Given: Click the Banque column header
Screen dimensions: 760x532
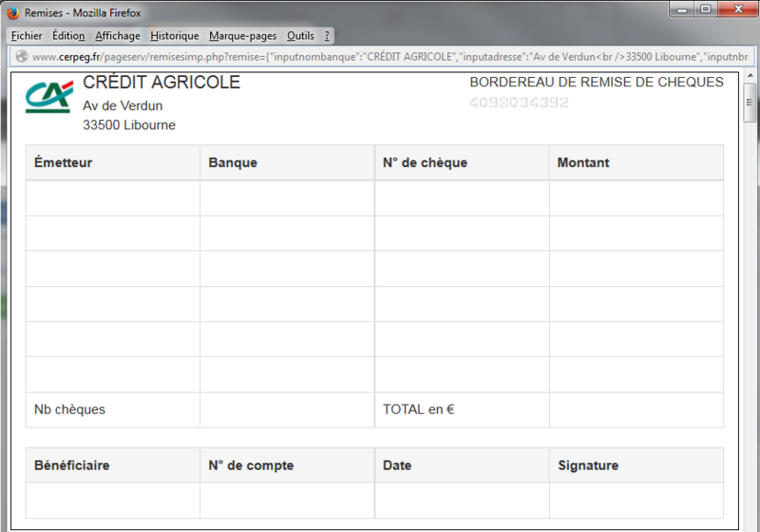Looking at the screenshot, I should pos(288,162).
